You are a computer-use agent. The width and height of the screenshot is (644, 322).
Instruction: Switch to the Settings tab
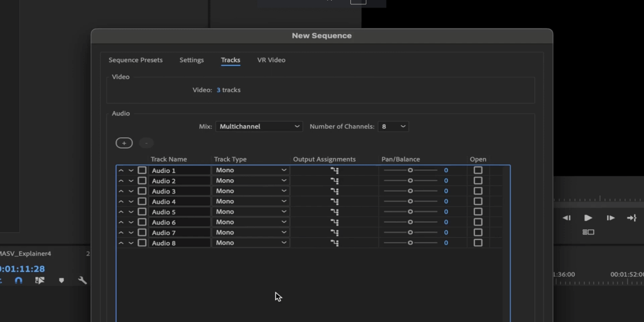coord(192,60)
